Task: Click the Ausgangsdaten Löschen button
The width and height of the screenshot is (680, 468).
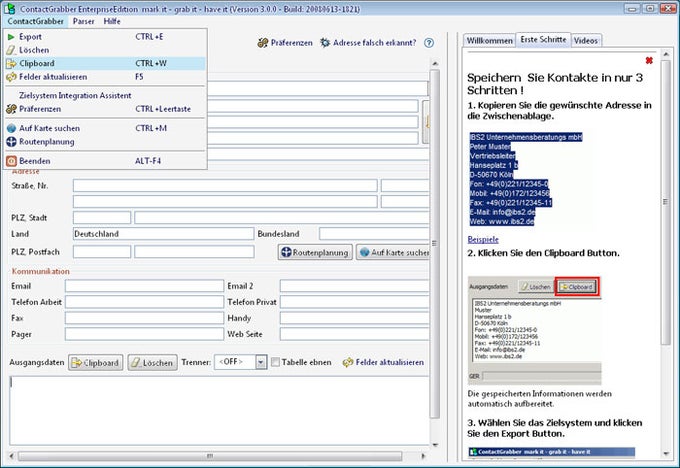Action: [153, 363]
